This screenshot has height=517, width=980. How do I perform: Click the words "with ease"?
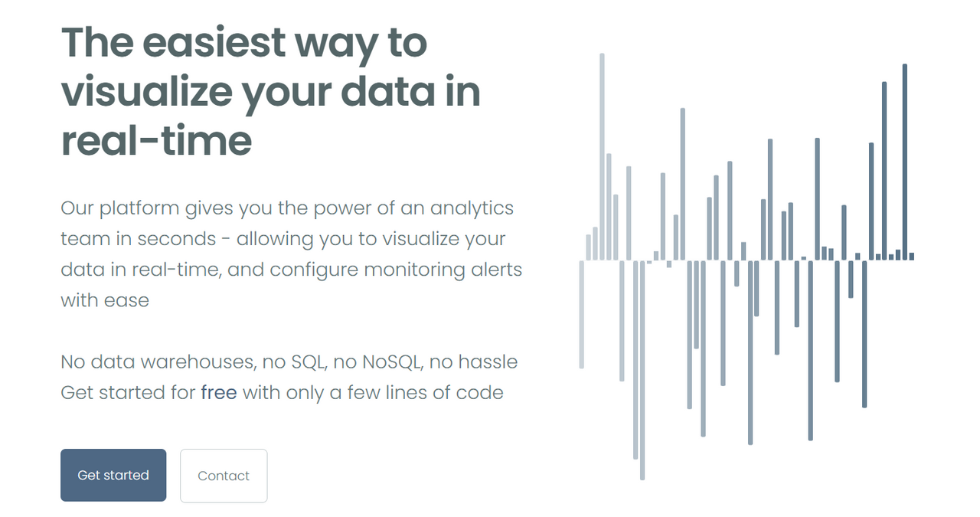105,300
